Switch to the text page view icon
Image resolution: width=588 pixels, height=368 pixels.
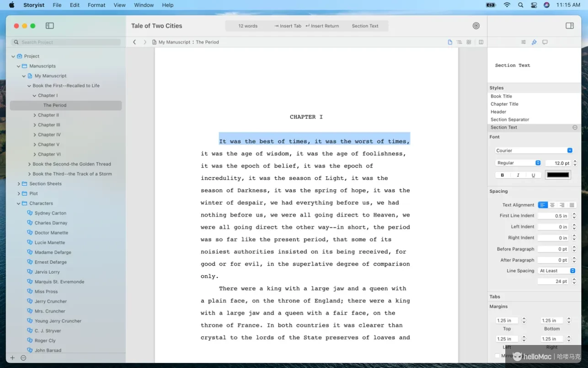tap(450, 42)
